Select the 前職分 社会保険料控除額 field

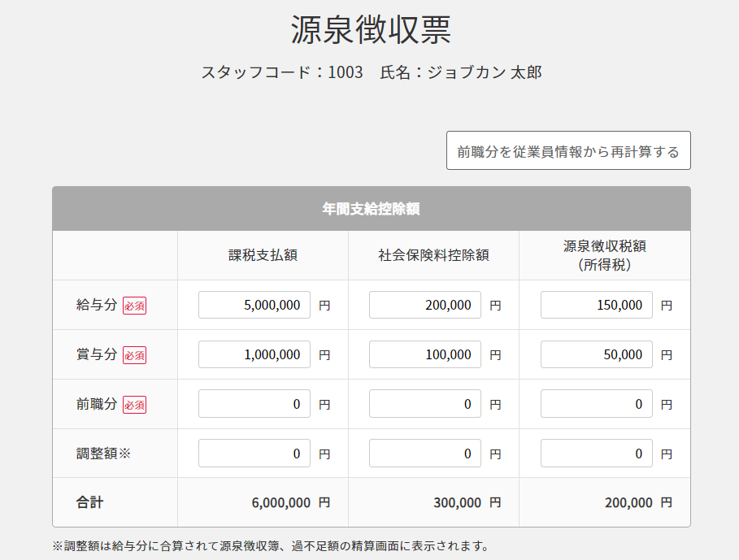[424, 404]
